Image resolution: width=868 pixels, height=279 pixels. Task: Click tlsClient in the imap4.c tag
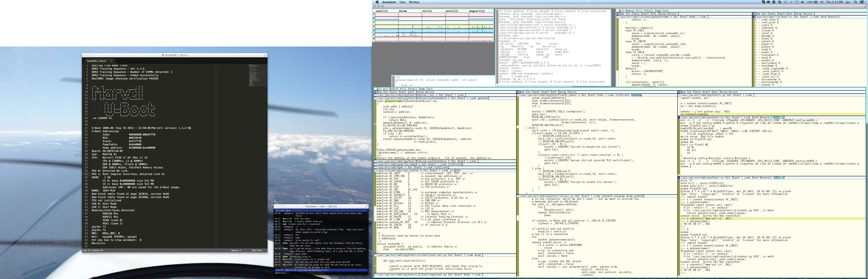pyautogui.click(x=455, y=164)
